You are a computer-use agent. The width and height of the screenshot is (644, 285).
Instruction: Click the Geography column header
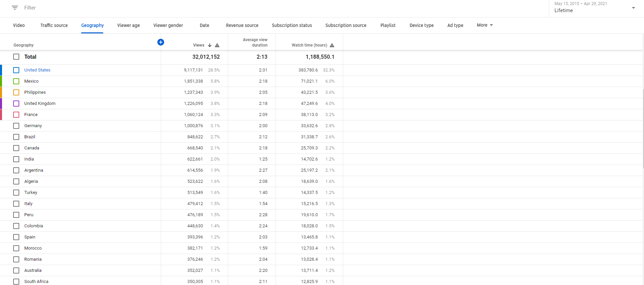click(x=24, y=45)
